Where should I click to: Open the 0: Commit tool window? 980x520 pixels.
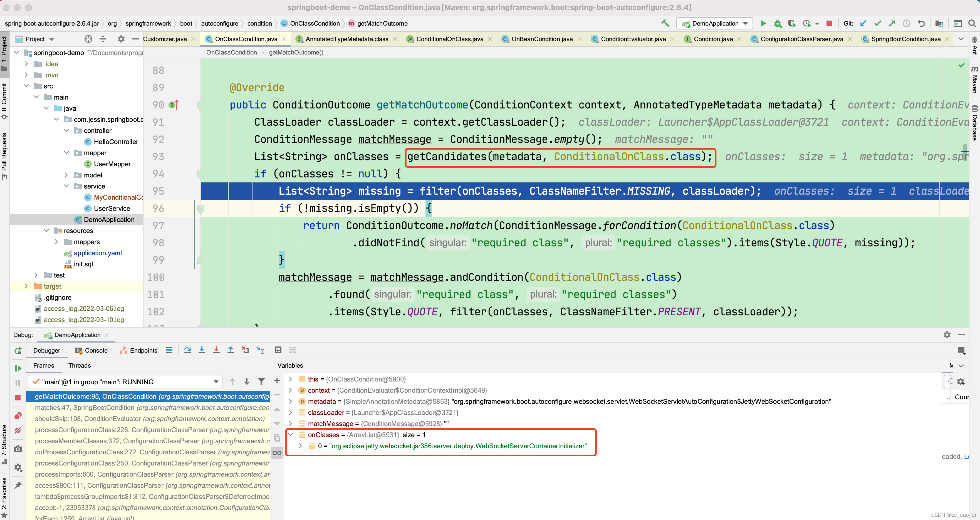coord(4,101)
